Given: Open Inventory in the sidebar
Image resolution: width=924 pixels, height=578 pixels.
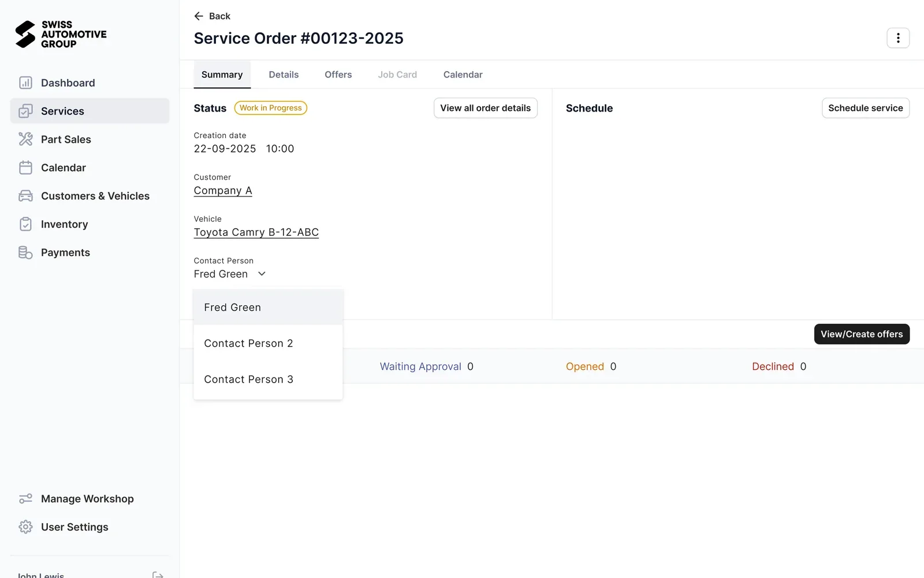Looking at the screenshot, I should click(x=90, y=224).
